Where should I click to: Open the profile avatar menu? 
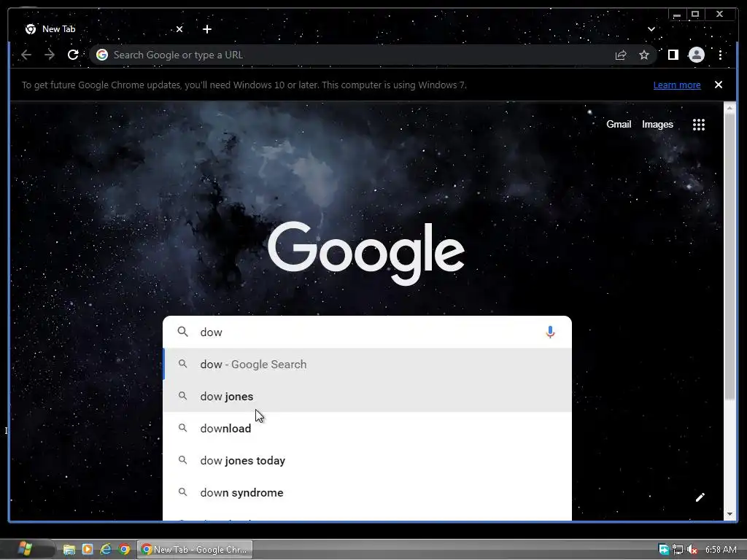point(697,55)
